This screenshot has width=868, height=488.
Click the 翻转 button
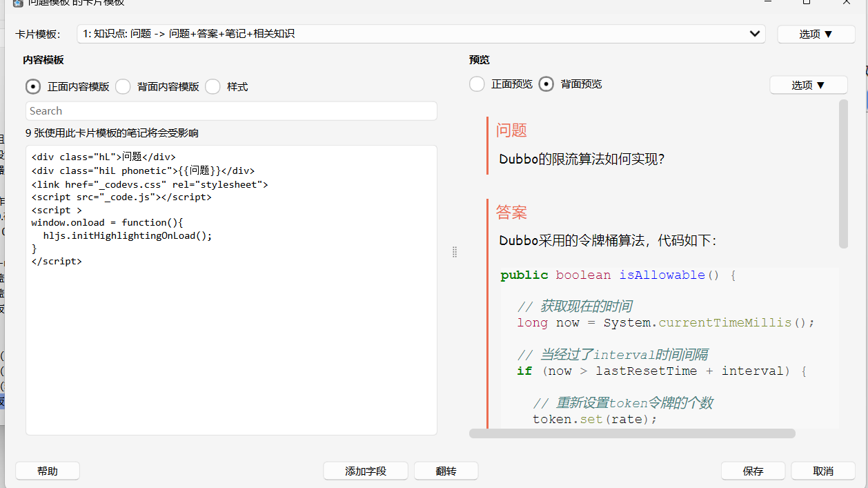pos(446,471)
